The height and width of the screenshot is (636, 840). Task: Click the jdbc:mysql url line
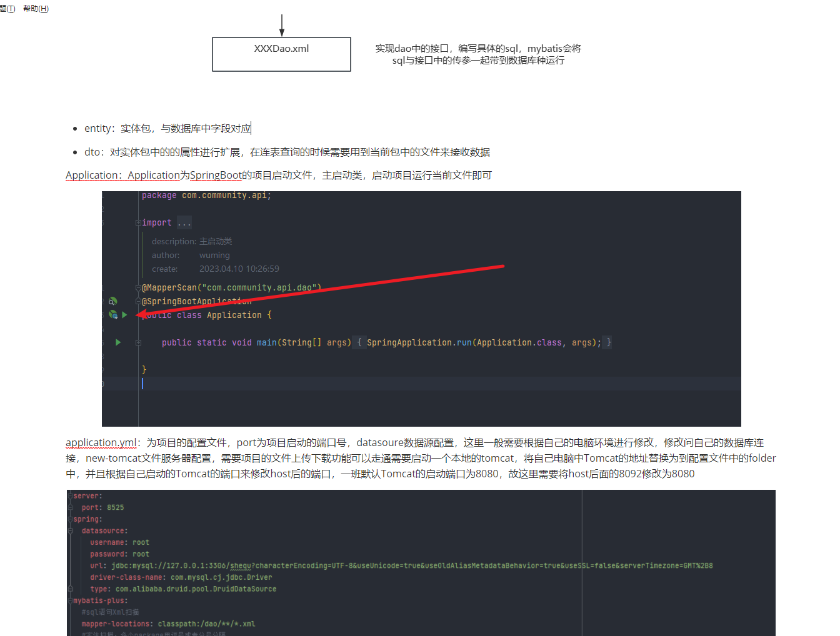[x=401, y=566]
